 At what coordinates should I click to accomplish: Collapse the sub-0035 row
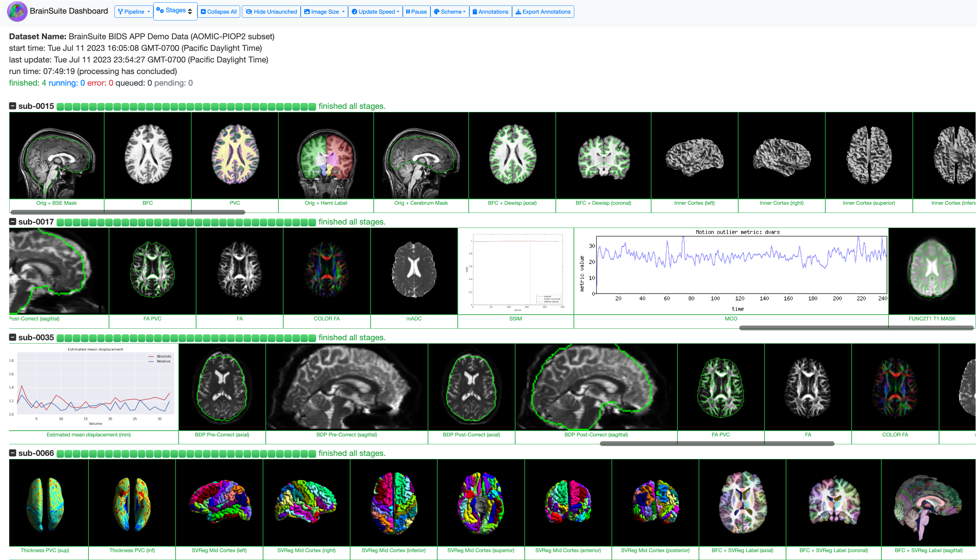point(13,337)
